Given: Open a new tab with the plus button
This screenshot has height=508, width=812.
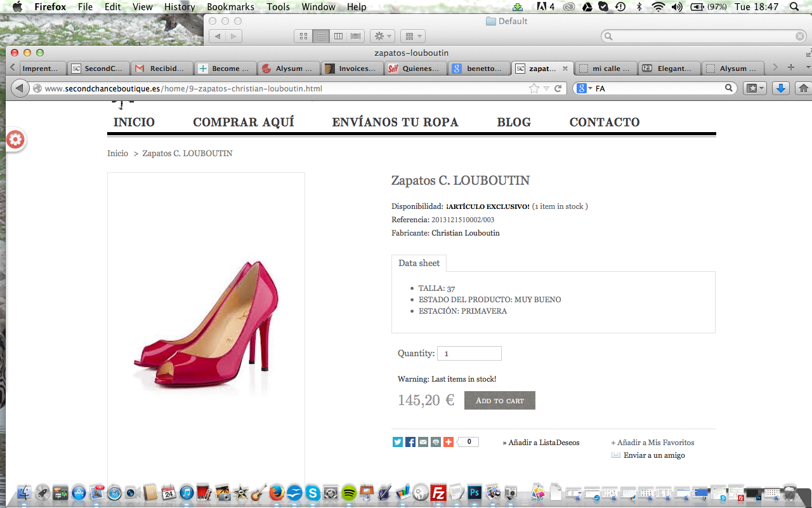Looking at the screenshot, I should (790, 67).
